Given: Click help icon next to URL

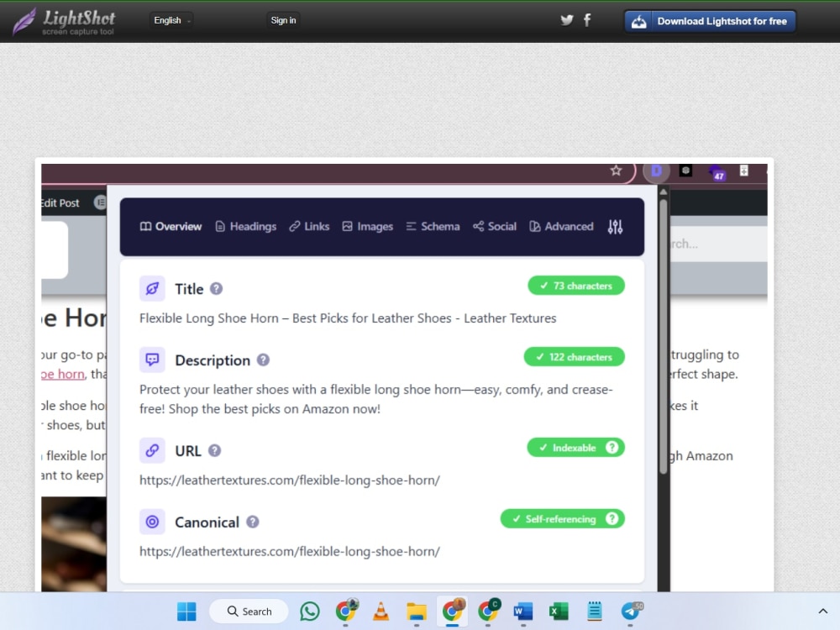Looking at the screenshot, I should 214,450.
